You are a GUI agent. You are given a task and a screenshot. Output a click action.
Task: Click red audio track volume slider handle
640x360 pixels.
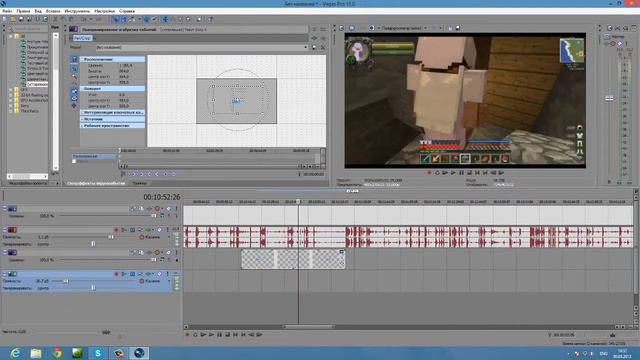coord(111,237)
